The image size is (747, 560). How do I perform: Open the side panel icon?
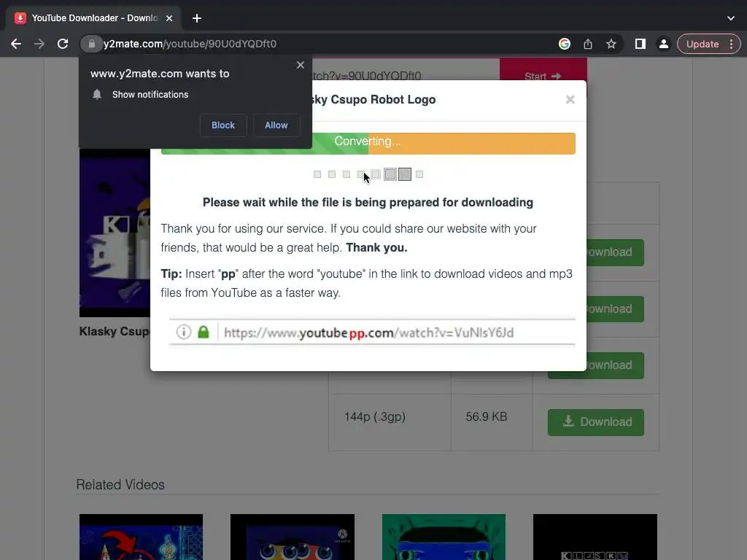tap(640, 44)
